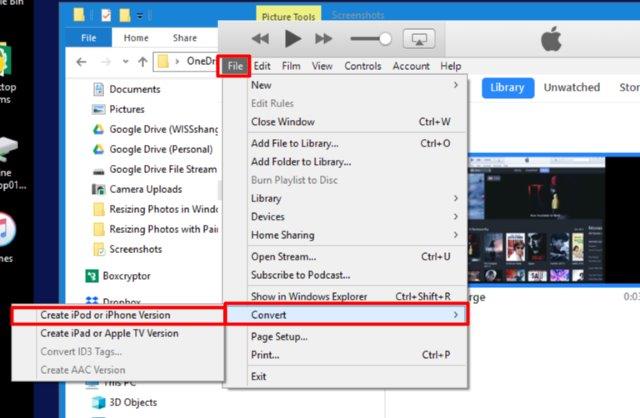Screen dimensions: 640x418
Task: Click the Explorer up-folder arrow
Action: [x=142, y=62]
